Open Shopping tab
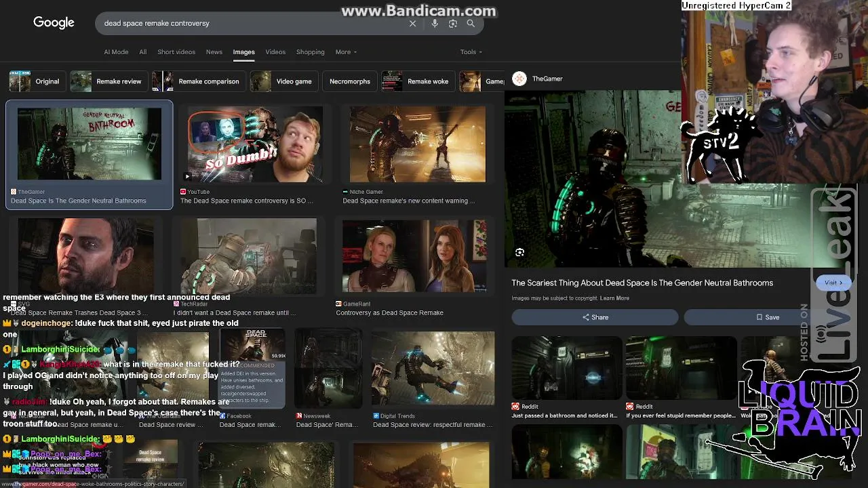The image size is (868, 488). coord(310,52)
